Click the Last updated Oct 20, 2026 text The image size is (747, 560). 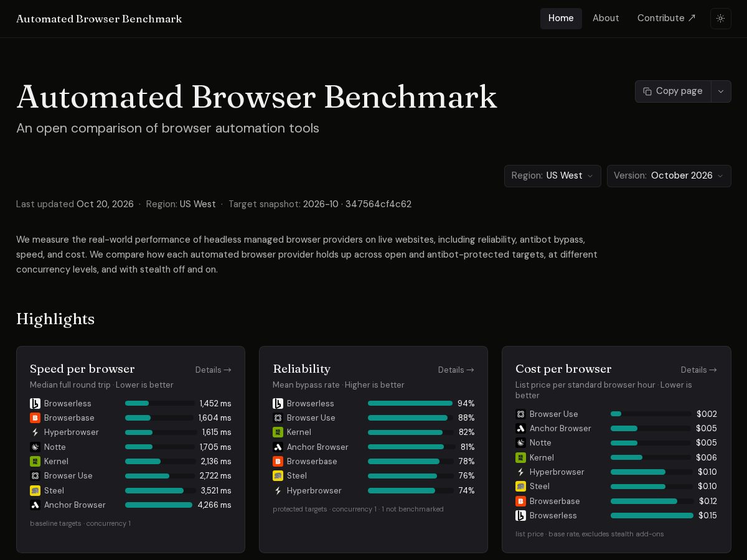(75, 204)
